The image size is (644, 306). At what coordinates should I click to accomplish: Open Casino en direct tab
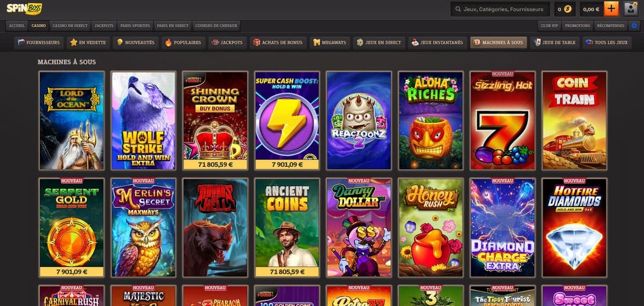70,25
